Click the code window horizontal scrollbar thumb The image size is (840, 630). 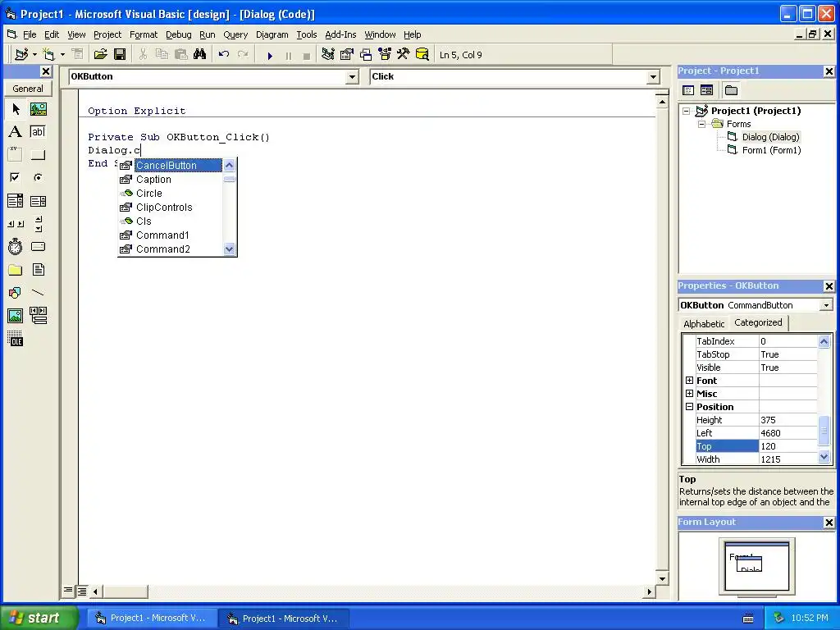pos(125,591)
